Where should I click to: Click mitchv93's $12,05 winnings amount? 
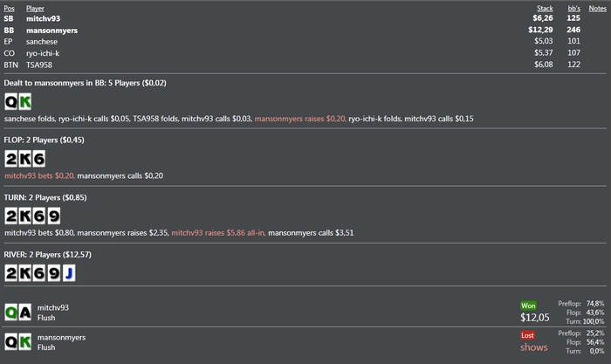(x=536, y=318)
